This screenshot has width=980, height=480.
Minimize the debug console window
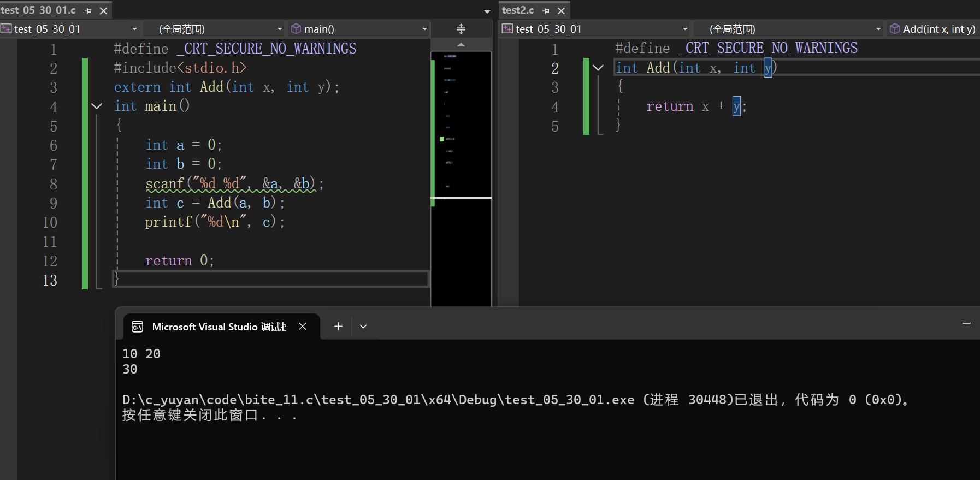pos(966,323)
